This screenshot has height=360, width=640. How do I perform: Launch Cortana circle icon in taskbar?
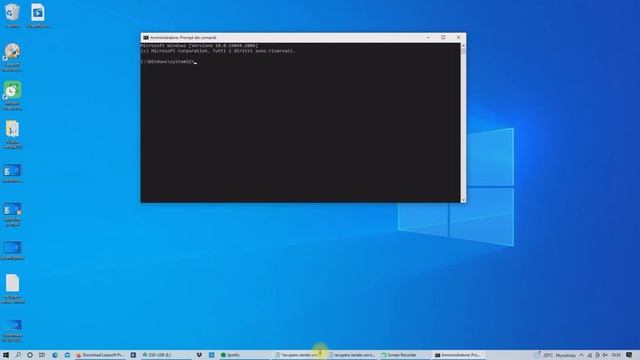(30, 355)
